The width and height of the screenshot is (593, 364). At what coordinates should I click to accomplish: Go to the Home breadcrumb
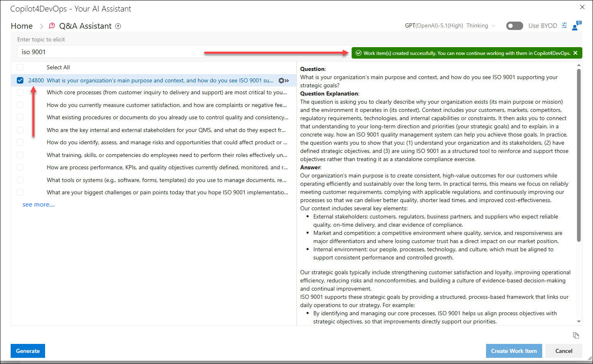tap(22, 26)
